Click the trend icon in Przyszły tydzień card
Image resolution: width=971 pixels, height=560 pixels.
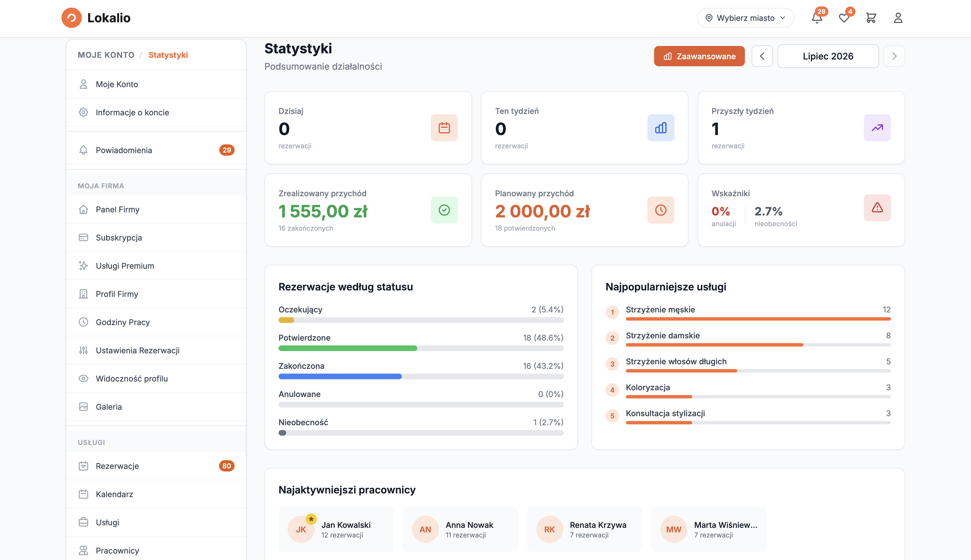pos(877,128)
